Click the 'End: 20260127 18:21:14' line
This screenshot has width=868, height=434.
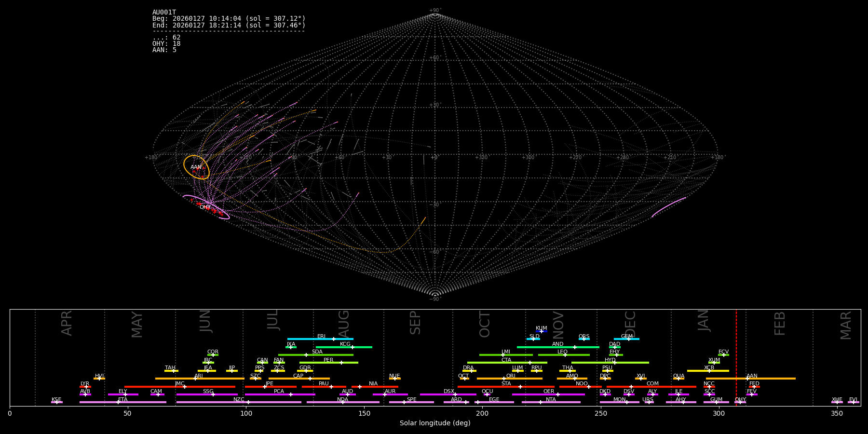point(229,25)
